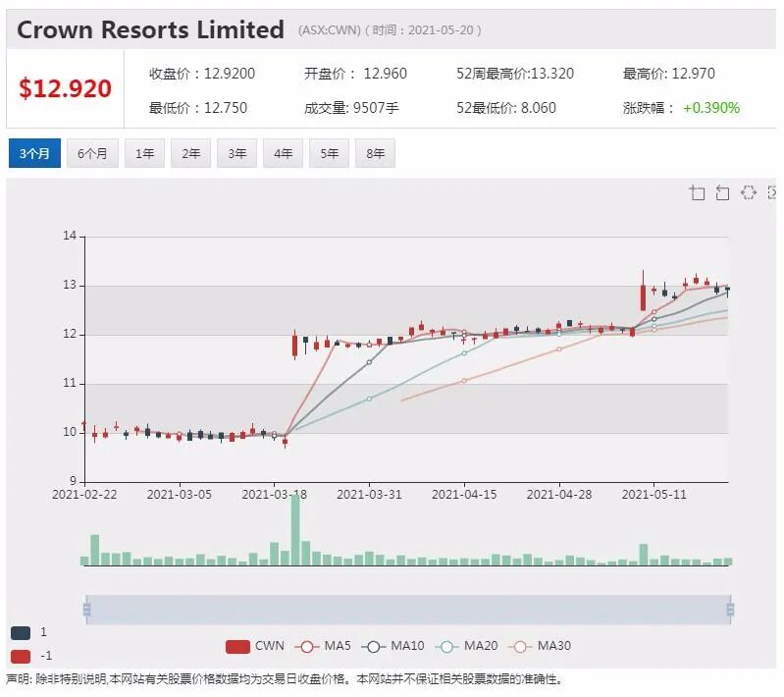Click the 成交量: 9507手 value
784x697 pixels.
point(351,108)
